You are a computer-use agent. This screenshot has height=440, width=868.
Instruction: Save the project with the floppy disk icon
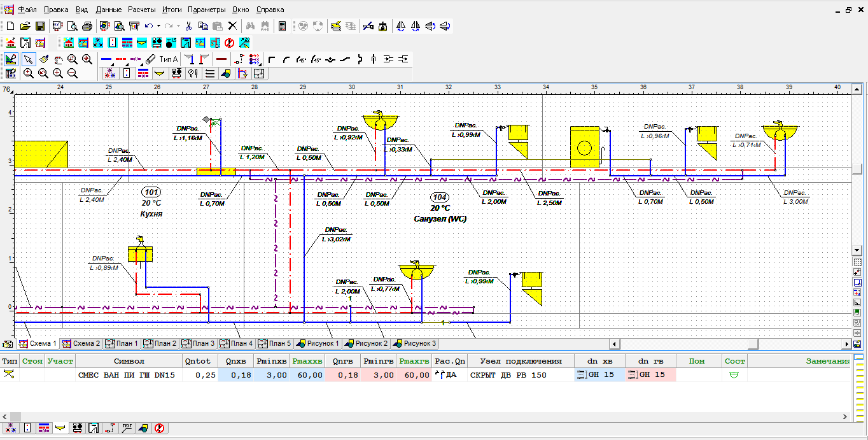(x=39, y=26)
